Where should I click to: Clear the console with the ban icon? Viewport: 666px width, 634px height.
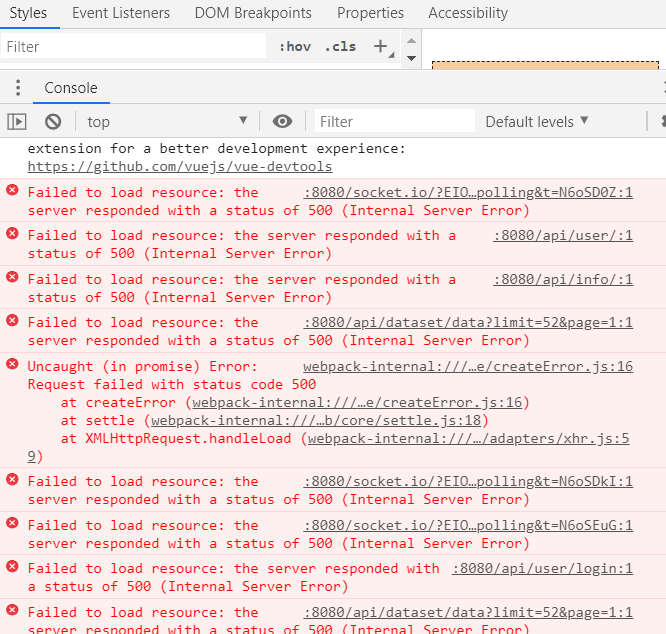(53, 122)
